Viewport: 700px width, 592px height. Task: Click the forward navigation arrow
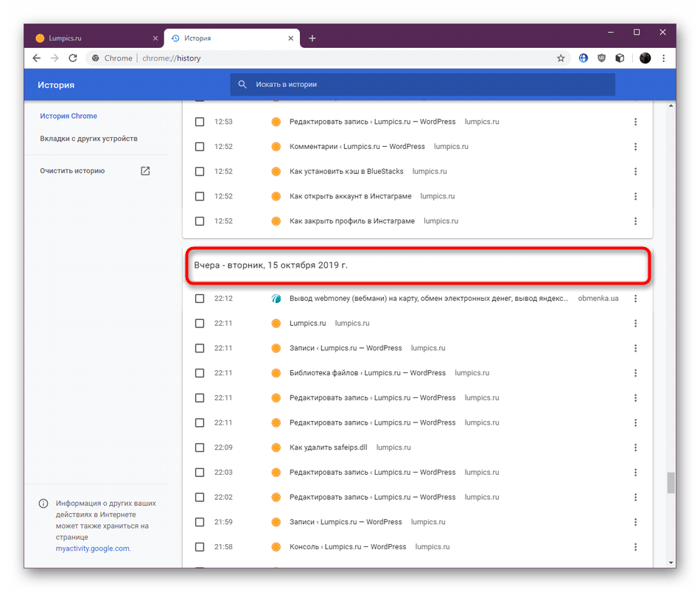55,58
